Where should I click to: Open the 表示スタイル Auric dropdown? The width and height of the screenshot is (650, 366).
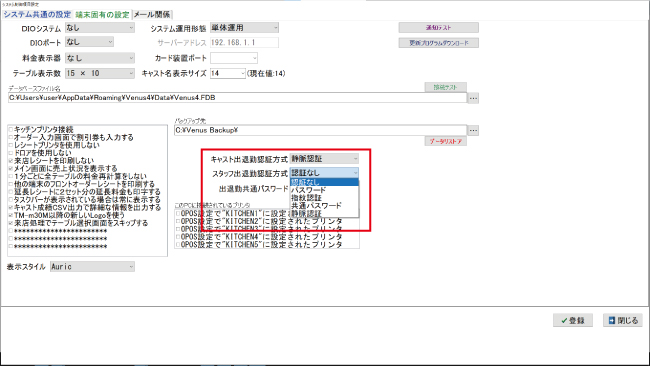pyautogui.click(x=92, y=267)
